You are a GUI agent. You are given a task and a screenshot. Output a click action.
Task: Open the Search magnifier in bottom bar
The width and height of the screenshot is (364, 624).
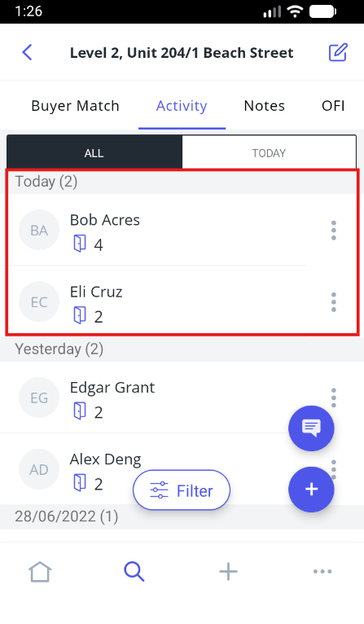click(134, 572)
